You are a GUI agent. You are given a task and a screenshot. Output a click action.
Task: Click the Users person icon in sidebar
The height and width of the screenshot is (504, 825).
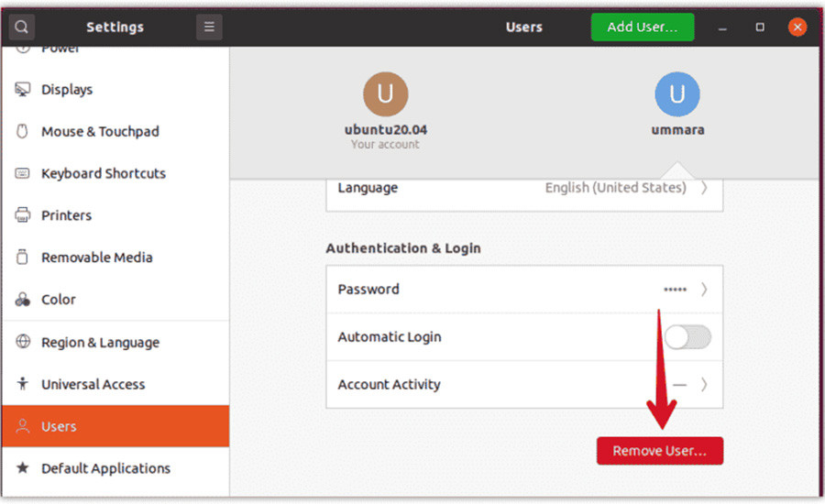tap(23, 425)
